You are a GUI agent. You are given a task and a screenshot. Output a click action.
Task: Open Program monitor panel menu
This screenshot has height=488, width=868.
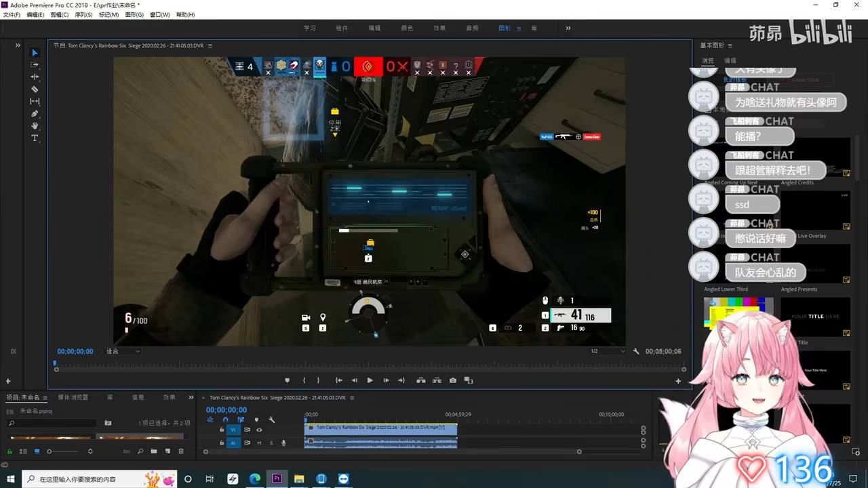[210, 45]
